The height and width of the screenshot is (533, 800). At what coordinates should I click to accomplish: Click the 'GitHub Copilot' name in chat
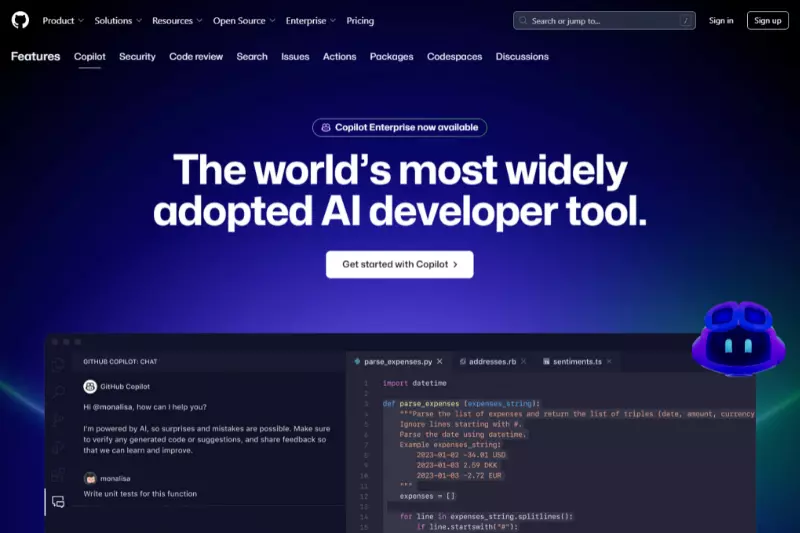point(125,387)
